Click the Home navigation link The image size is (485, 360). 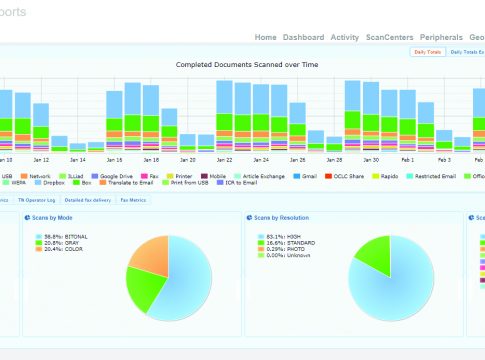tap(265, 37)
